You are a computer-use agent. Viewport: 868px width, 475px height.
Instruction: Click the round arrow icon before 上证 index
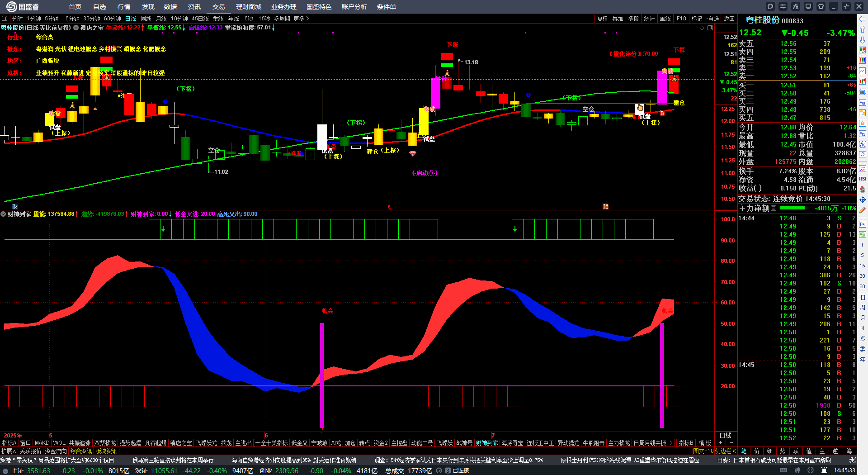click(x=5, y=471)
